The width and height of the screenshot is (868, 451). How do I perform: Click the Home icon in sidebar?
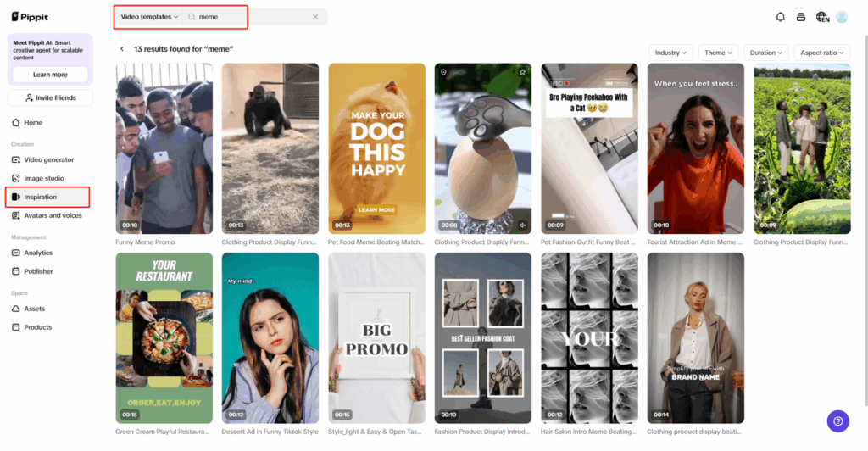[x=15, y=122]
